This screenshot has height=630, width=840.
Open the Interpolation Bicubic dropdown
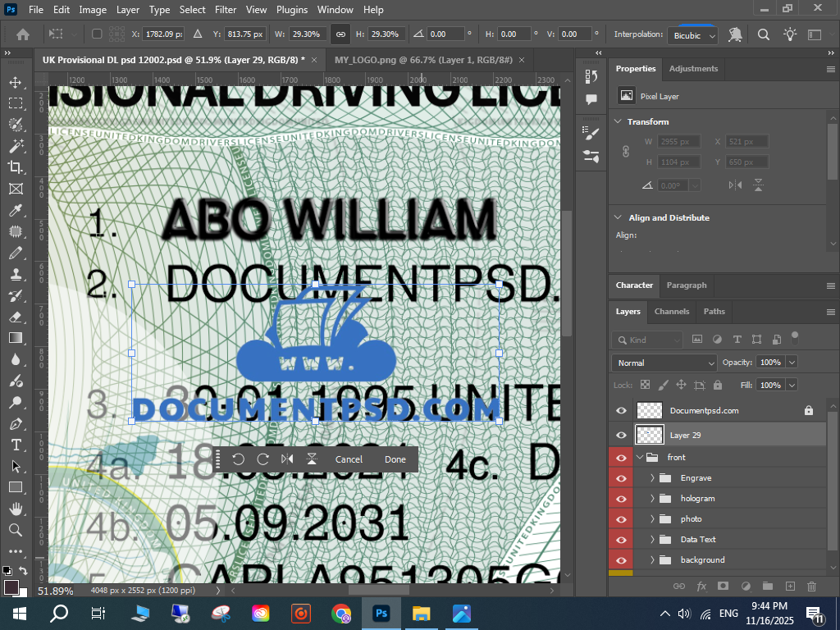tap(694, 35)
